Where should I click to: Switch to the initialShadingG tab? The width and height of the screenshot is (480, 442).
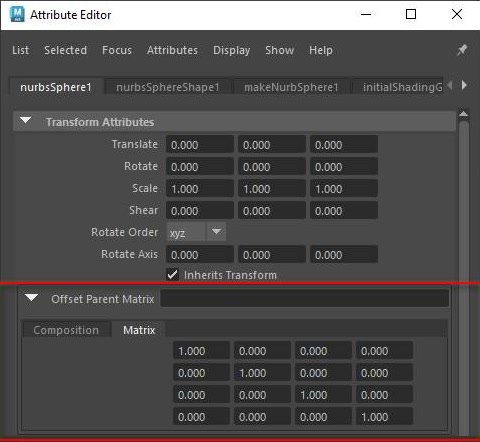(398, 87)
